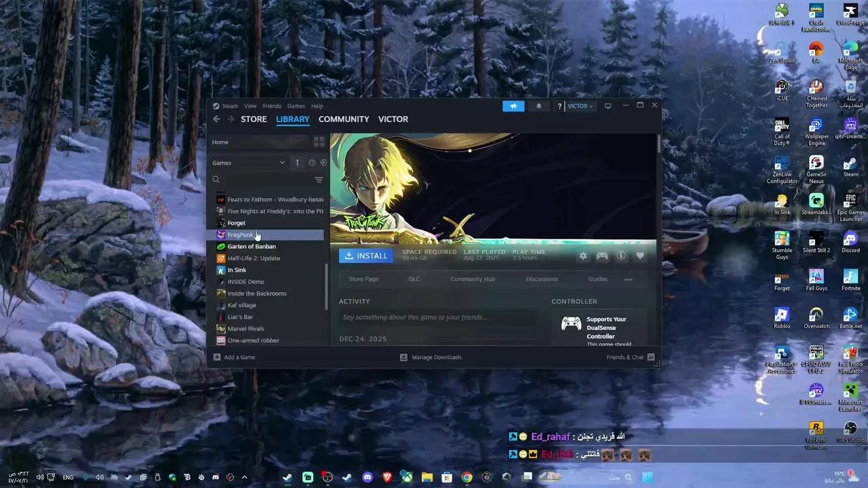The height and width of the screenshot is (488, 868).
Task: Open CurseForge desktop shortcut
Action: point(850,14)
